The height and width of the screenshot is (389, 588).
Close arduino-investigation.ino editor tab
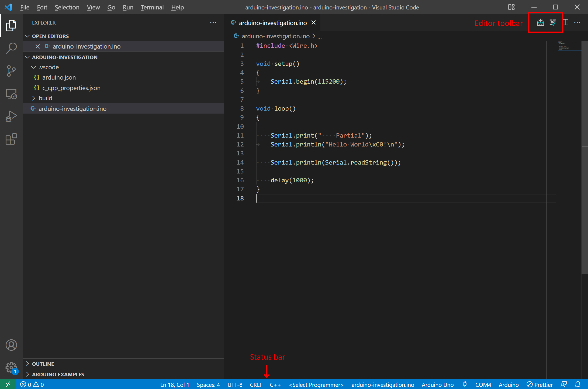point(314,23)
